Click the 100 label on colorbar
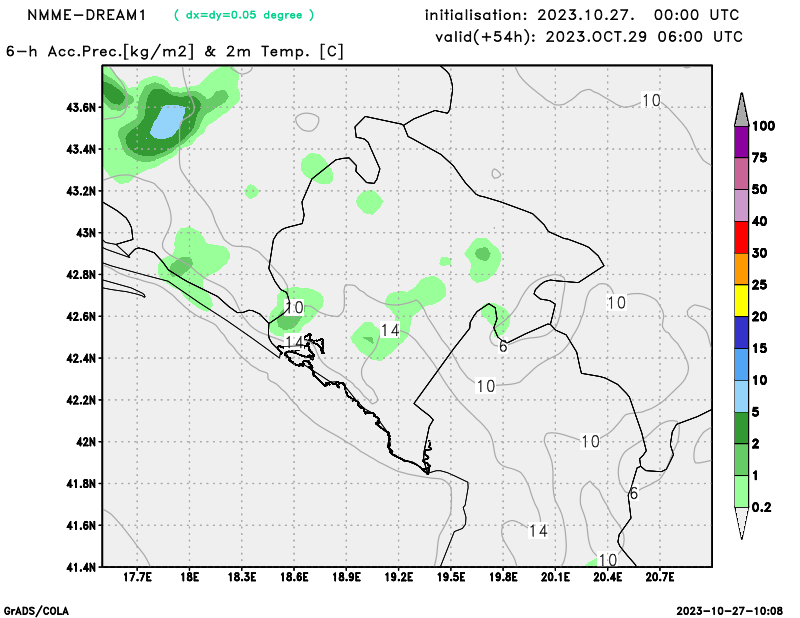 coord(763,126)
